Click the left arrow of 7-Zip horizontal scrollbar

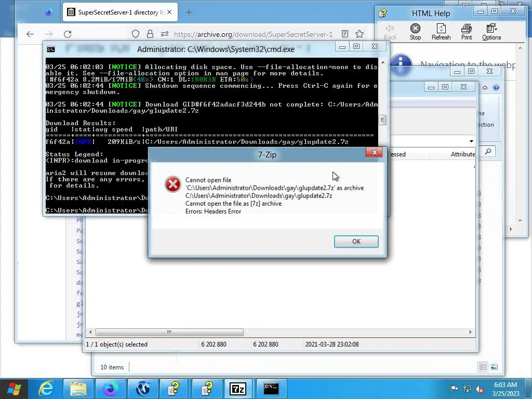(90, 332)
